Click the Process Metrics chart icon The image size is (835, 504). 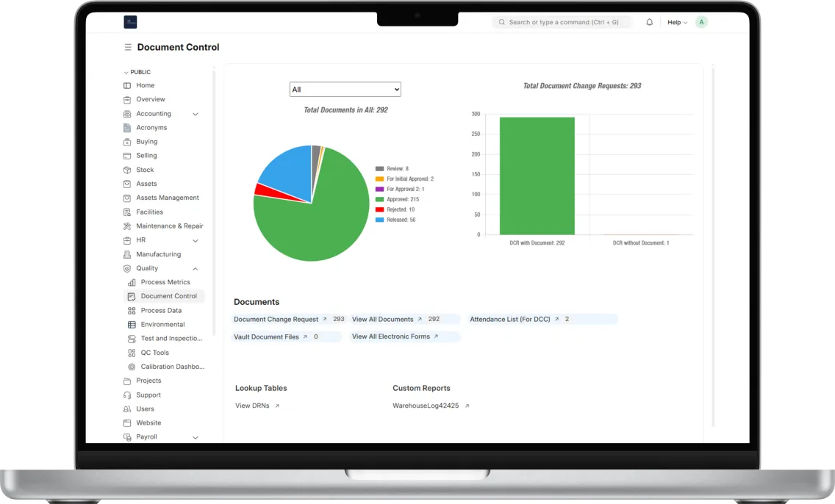[x=132, y=282]
